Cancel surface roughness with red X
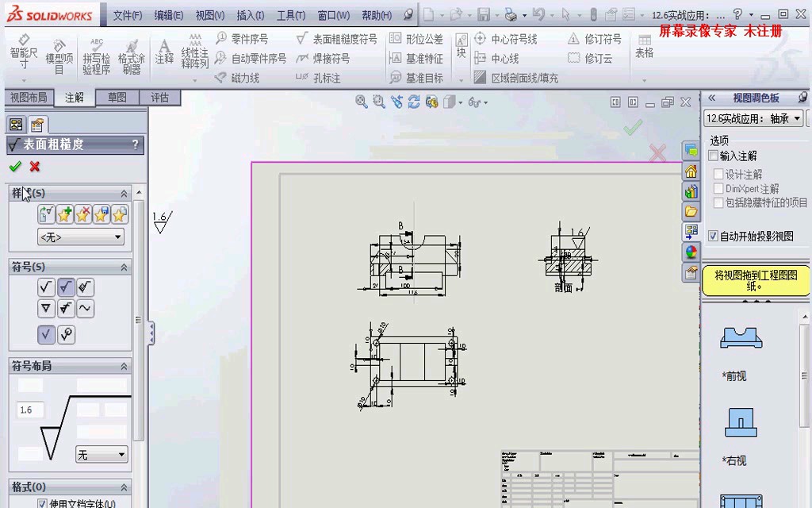Viewport: 812px width, 508px height. coord(33,167)
